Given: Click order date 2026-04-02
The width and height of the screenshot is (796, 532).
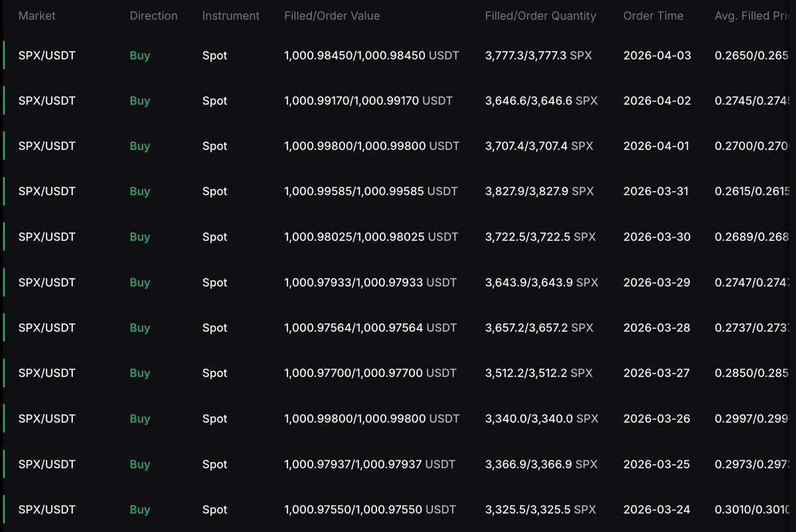Looking at the screenshot, I should point(657,100).
